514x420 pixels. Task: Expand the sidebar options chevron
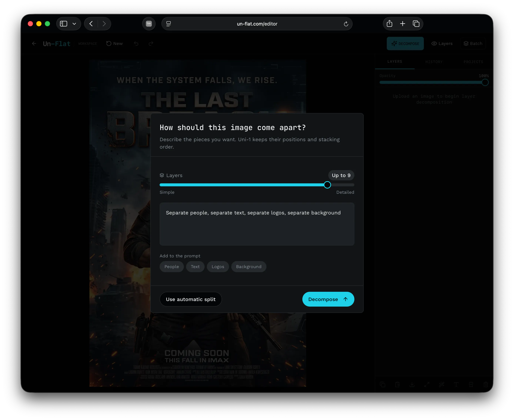coord(74,24)
